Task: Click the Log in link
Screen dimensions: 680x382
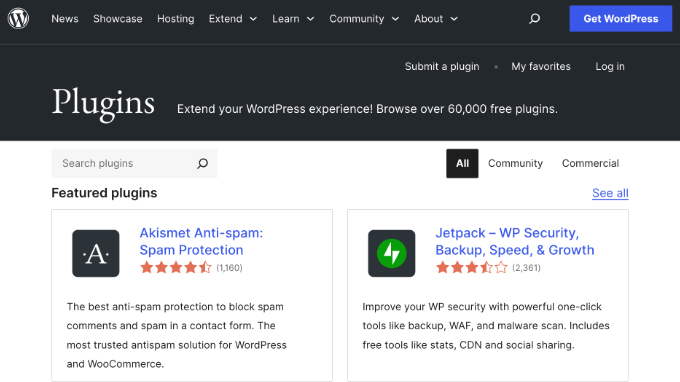Action: pos(610,66)
